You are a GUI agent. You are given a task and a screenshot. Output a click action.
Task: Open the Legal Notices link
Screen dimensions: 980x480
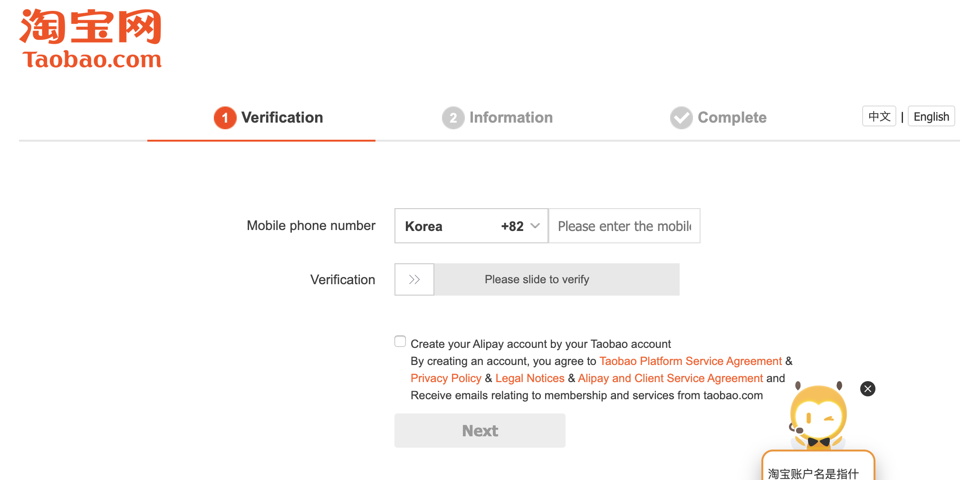point(530,378)
